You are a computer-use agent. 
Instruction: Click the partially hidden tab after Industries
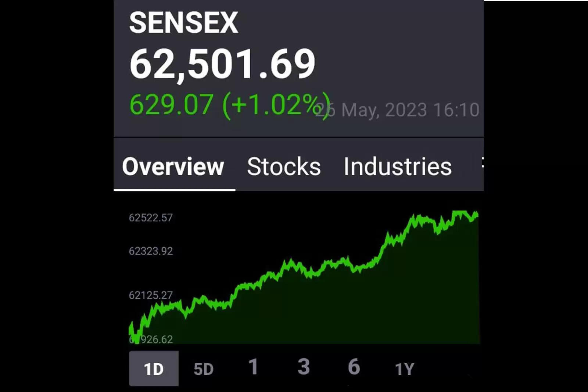[x=481, y=163]
